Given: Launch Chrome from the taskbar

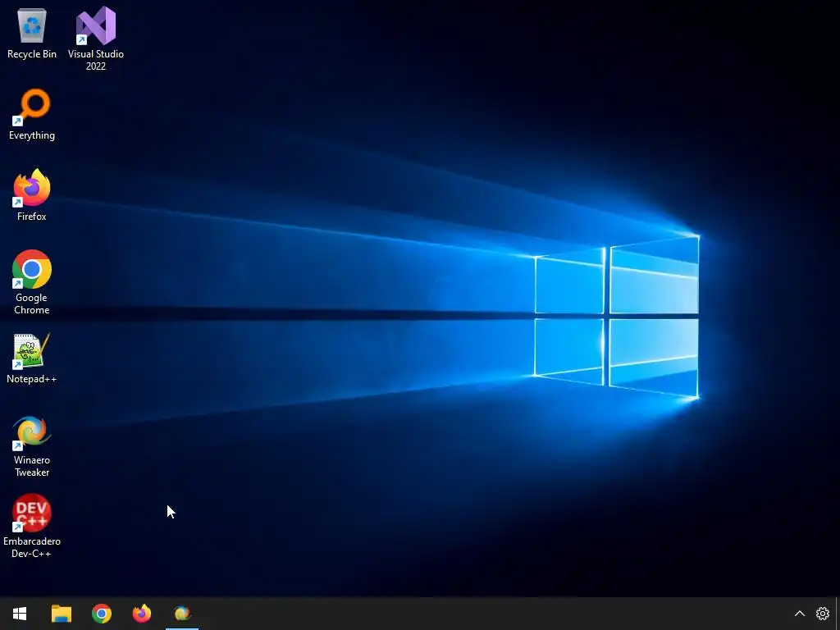Looking at the screenshot, I should point(101,614).
